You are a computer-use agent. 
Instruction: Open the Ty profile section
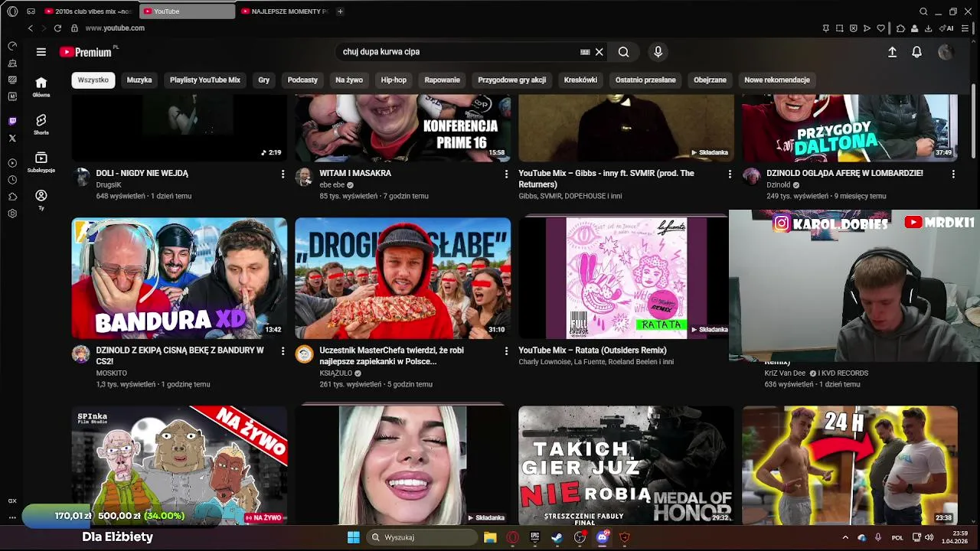[41, 199]
